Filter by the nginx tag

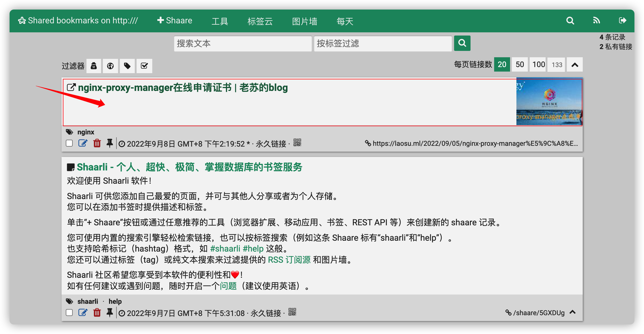86,132
